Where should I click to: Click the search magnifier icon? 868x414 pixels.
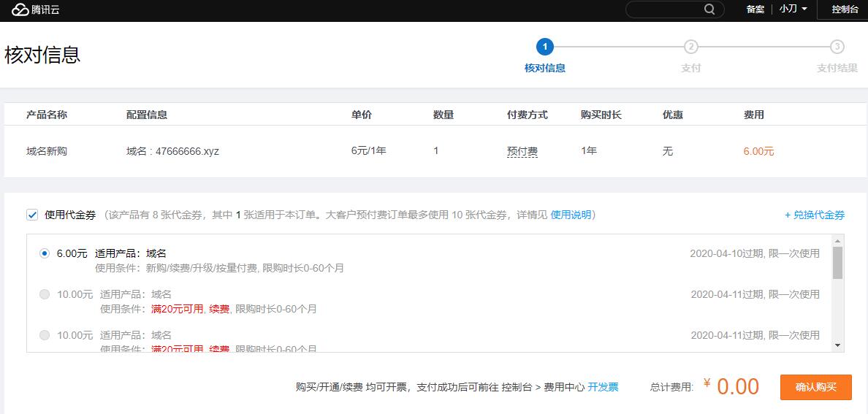coord(709,9)
